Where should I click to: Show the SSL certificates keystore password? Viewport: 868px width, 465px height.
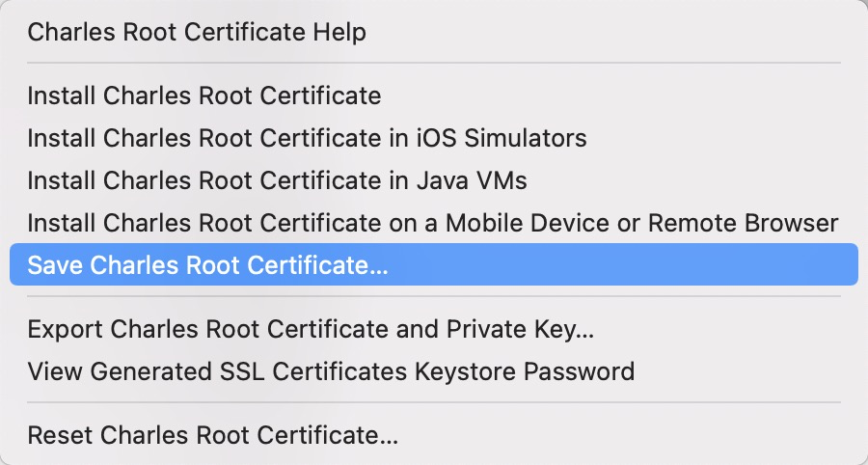pos(331,371)
